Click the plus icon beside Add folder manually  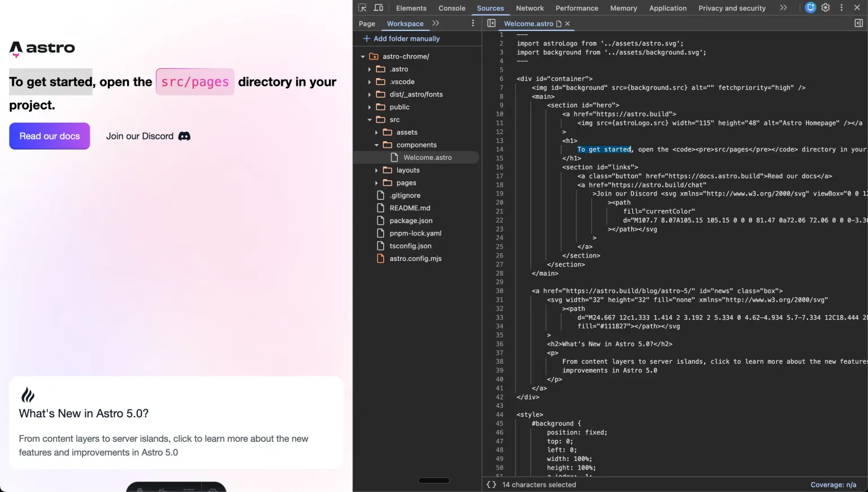(x=366, y=38)
